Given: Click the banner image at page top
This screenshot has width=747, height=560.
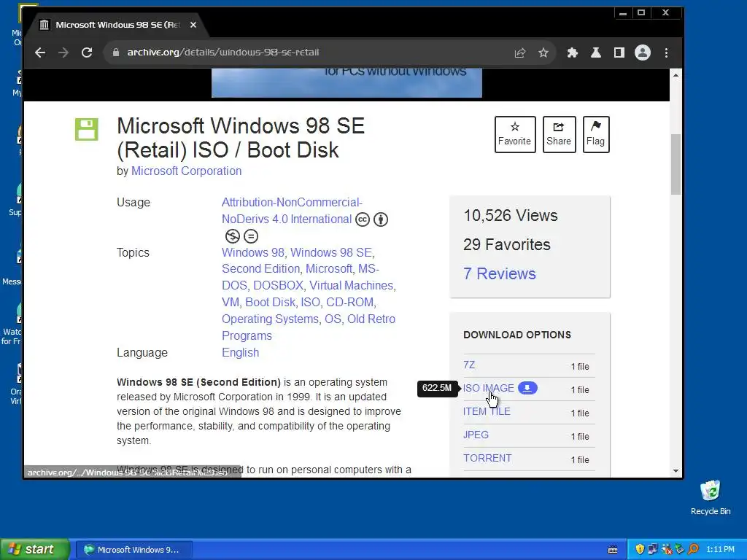Looking at the screenshot, I should click(x=347, y=83).
